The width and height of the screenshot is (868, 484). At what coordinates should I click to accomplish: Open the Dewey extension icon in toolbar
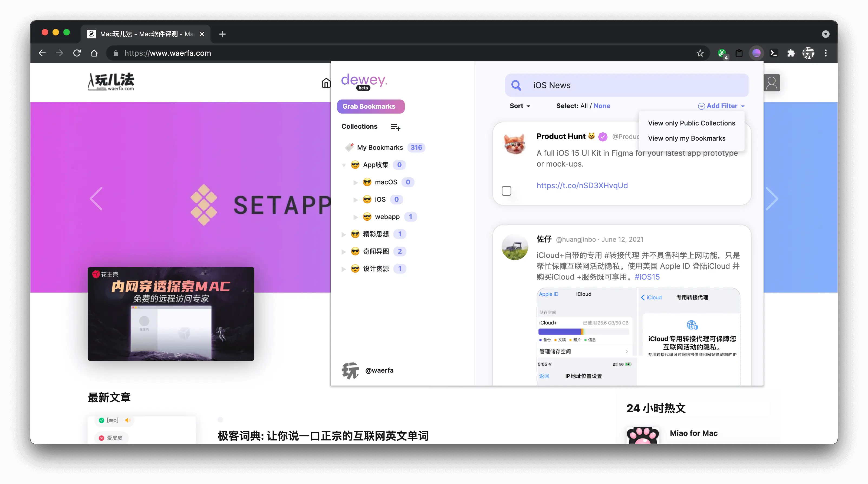pyautogui.click(x=757, y=53)
